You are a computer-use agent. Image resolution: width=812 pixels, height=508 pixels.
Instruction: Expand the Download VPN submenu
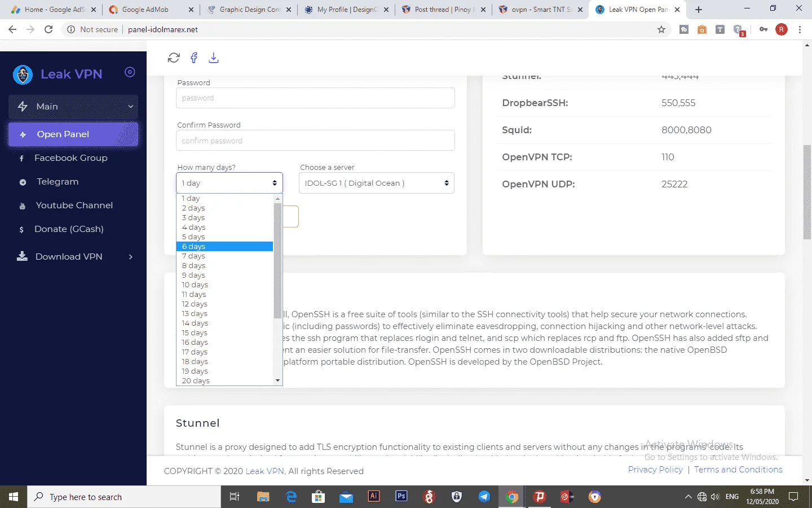(73, 257)
